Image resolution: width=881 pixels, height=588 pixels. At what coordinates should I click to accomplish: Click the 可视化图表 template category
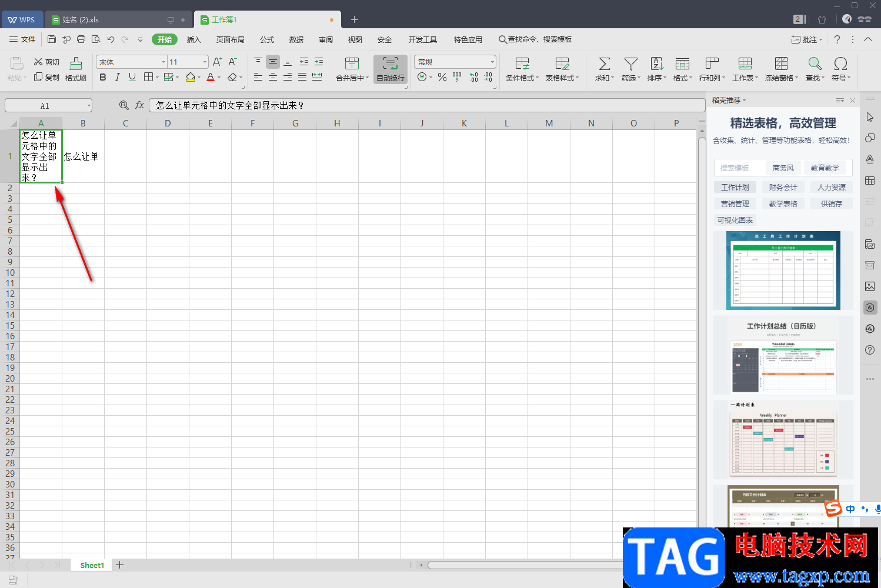coord(735,220)
